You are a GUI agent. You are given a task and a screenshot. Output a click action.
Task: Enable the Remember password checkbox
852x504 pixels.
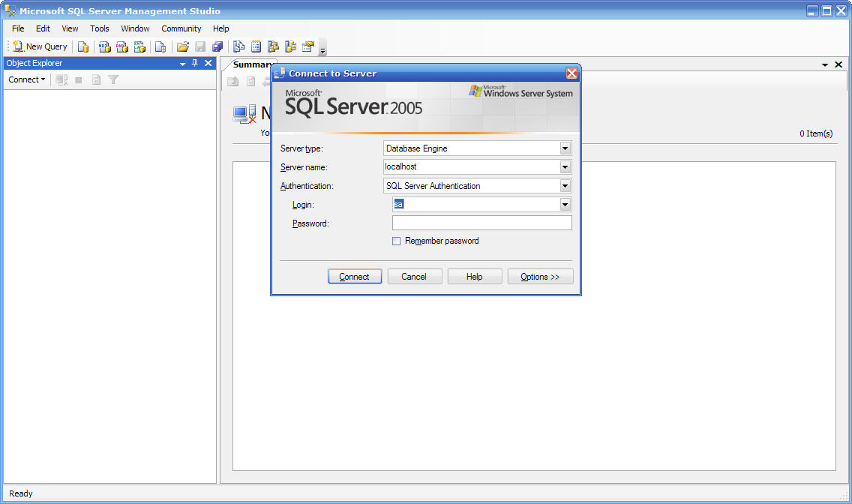(x=397, y=241)
